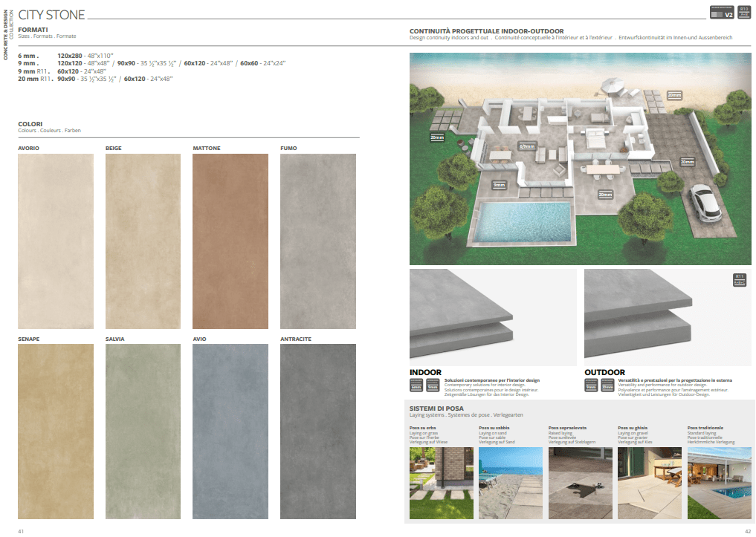This screenshot has width=756, height=537.
Task: Choose the Mattone tile colour
Action: pos(230,241)
